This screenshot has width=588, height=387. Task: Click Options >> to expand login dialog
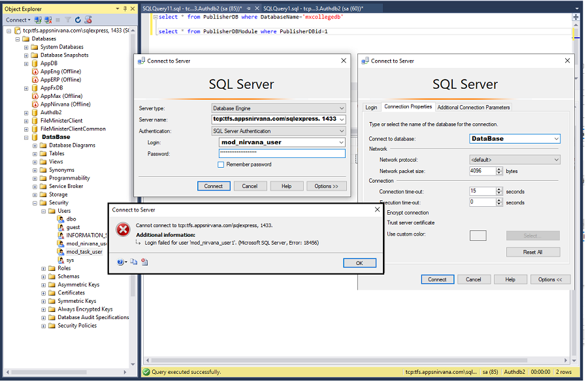coord(326,187)
